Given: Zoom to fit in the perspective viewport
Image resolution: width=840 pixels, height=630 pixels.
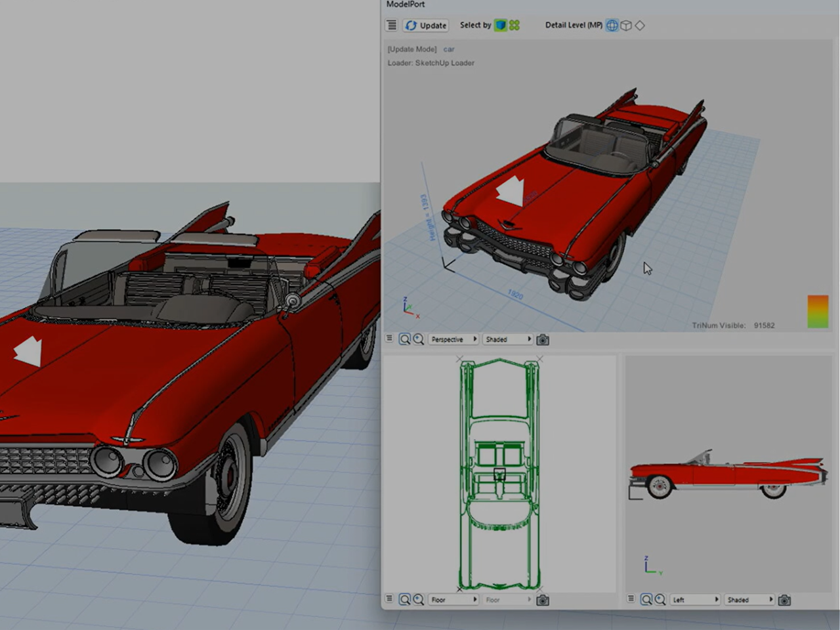Looking at the screenshot, I should point(405,339).
